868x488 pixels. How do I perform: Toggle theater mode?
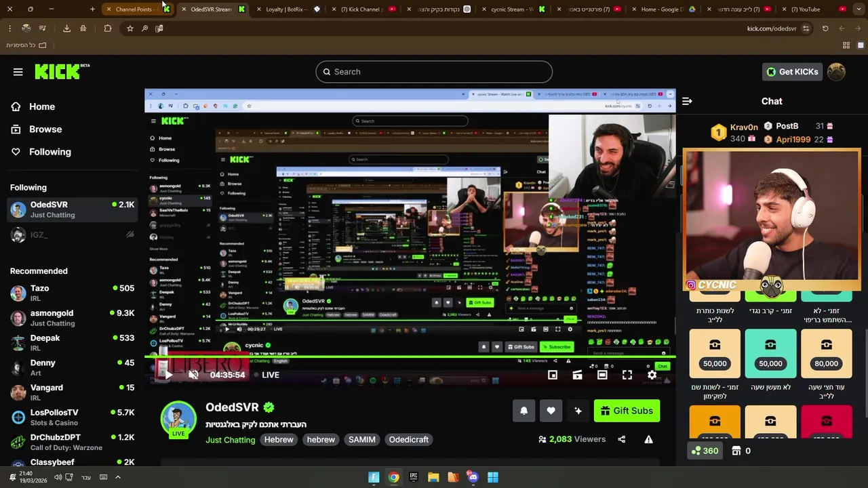pos(602,375)
